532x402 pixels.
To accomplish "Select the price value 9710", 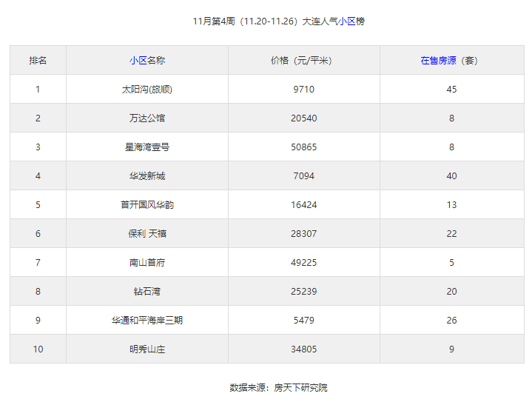I will click(303, 90).
